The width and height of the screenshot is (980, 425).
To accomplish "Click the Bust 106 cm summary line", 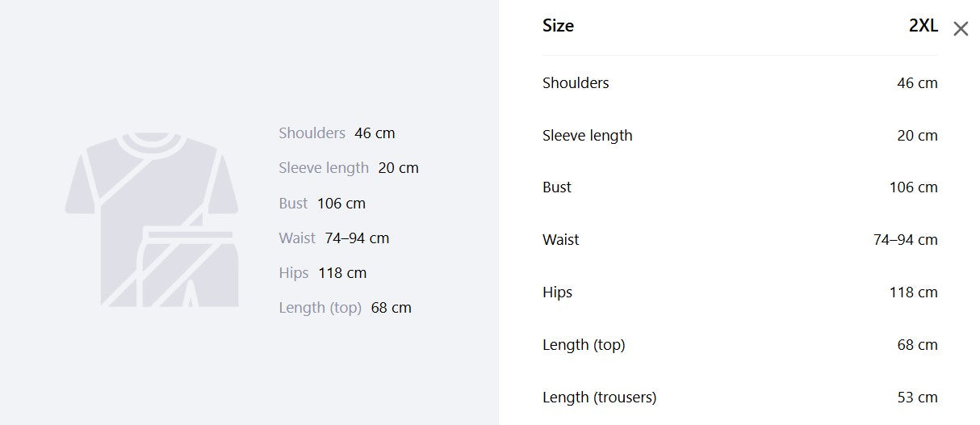I will (322, 204).
